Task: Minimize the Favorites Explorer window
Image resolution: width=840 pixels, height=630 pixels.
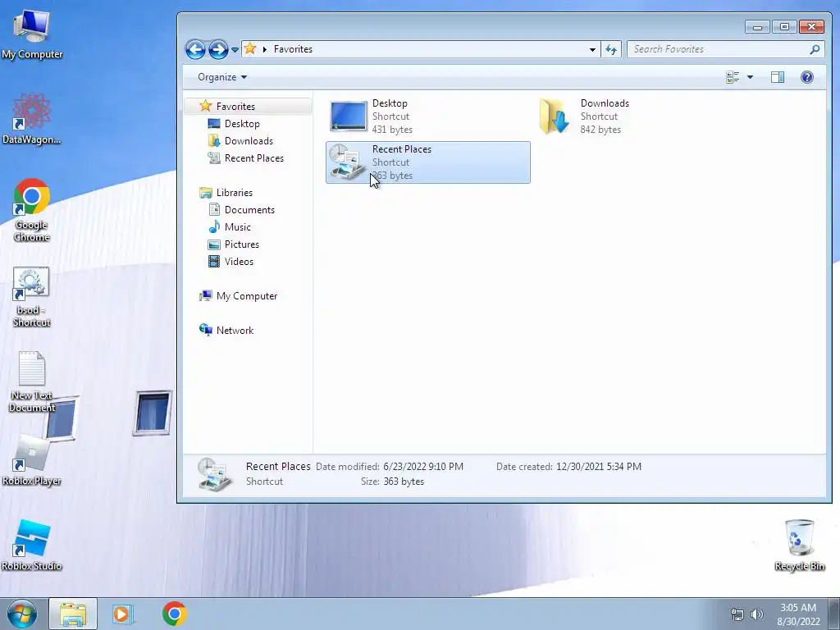Action: (757, 27)
